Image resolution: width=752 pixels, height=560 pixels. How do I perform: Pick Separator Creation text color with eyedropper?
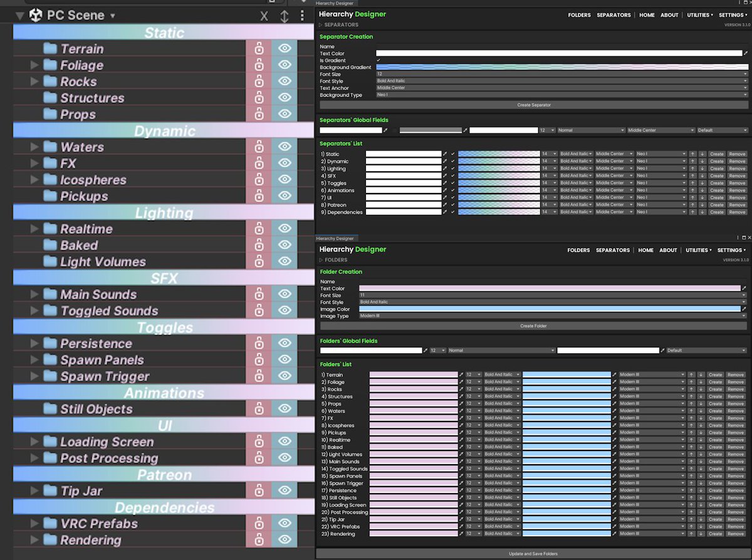coord(746,54)
